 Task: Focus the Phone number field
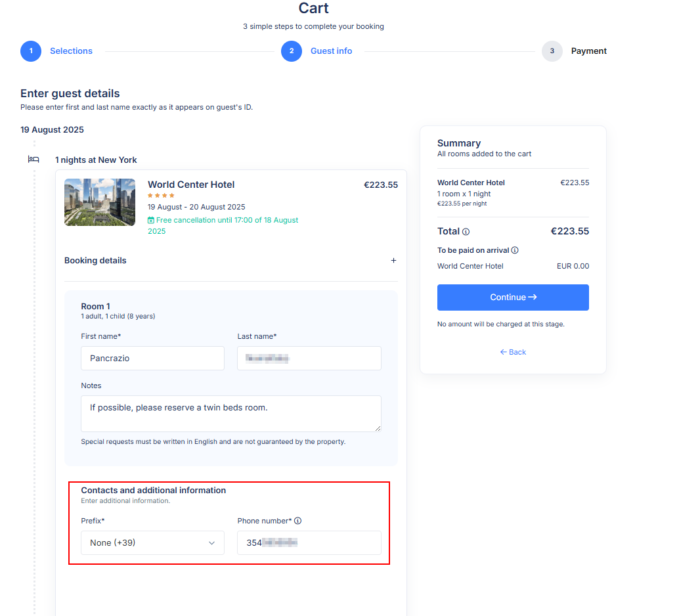click(x=309, y=542)
